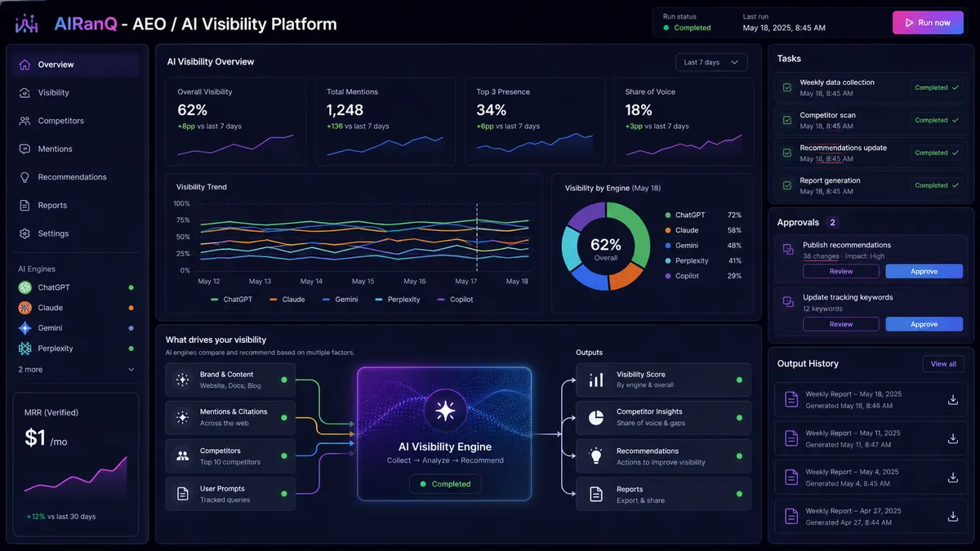
Task: Review the Publish recommendations approval
Action: click(x=841, y=271)
